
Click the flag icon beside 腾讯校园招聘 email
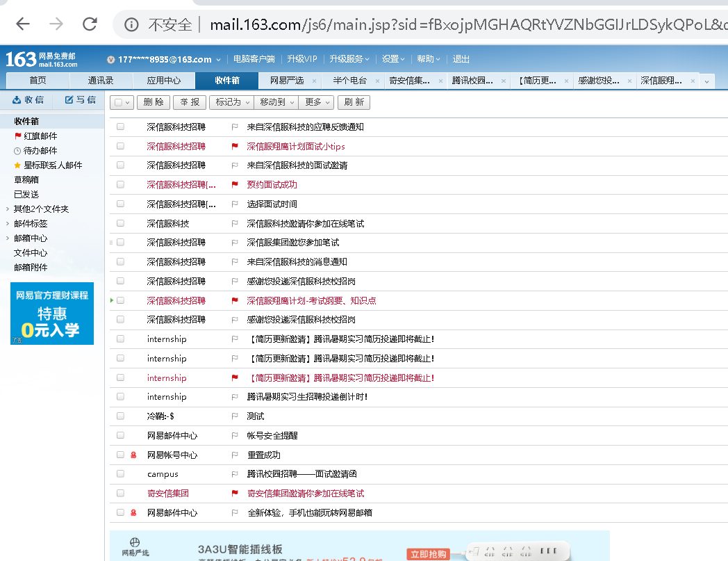click(x=234, y=473)
